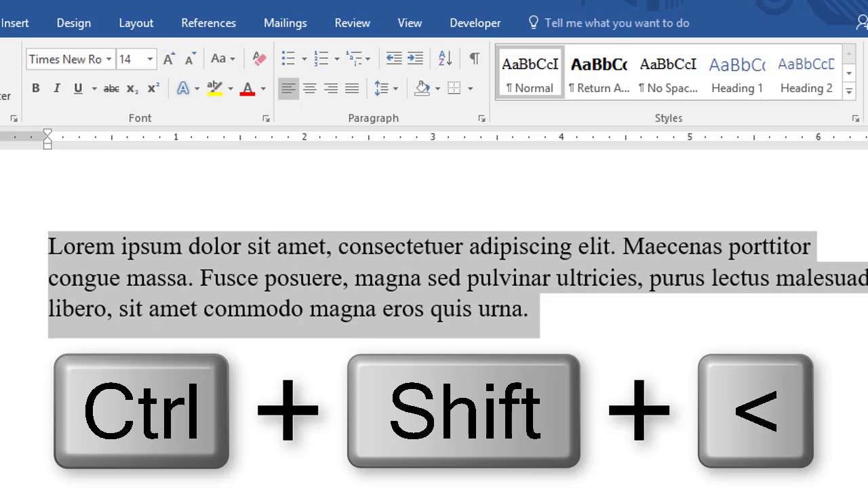
Task: Expand bullet library dropdown arrow
Action: click(x=304, y=59)
